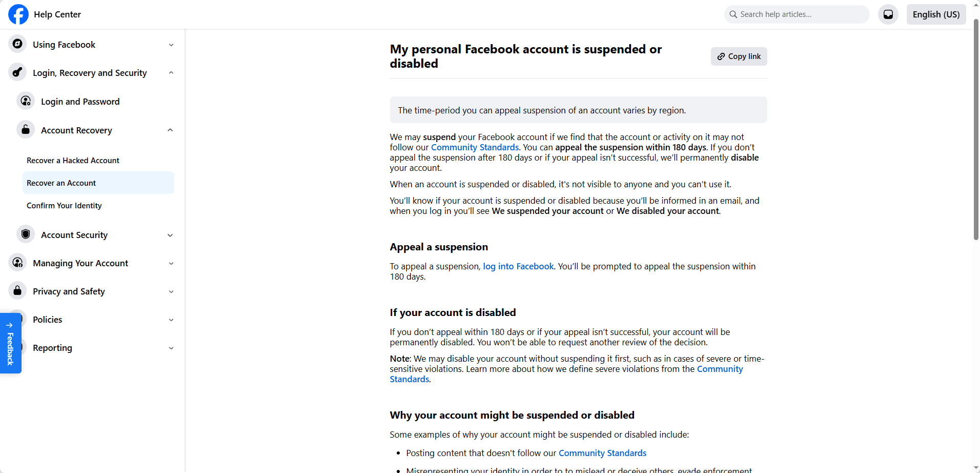980x473 pixels.
Task: Click the Search help articles field
Action: point(800,14)
